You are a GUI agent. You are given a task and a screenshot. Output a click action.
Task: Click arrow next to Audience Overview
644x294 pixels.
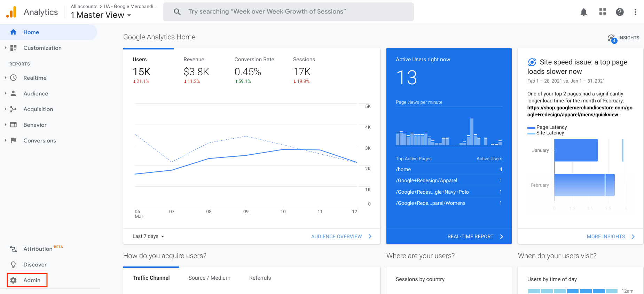(370, 237)
